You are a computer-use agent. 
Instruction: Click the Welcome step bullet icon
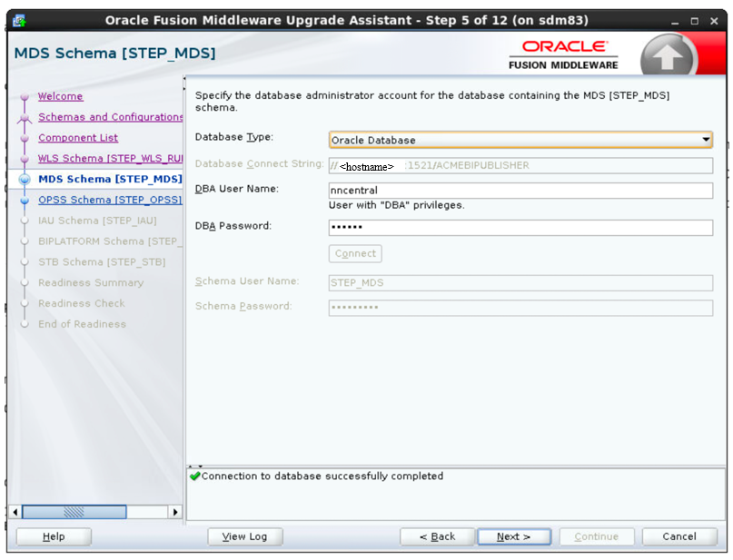(x=25, y=97)
